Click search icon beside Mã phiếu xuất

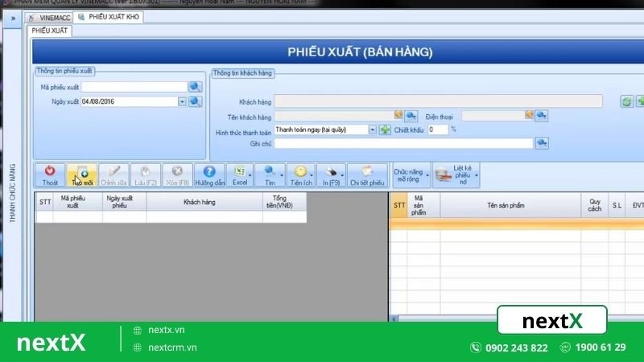pyautogui.click(x=195, y=87)
